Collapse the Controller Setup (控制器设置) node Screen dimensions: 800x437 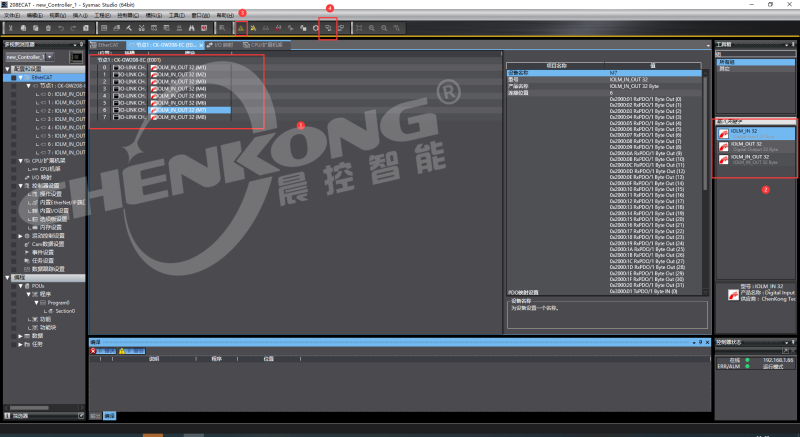[20, 186]
